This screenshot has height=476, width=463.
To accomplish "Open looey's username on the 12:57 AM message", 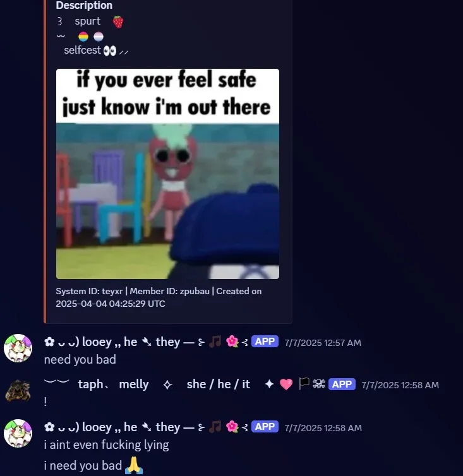I will click(x=146, y=342).
